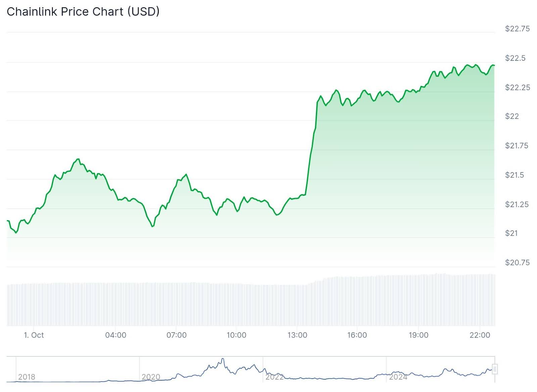
Task: Click the 16:00 time axis label
Action: point(357,335)
